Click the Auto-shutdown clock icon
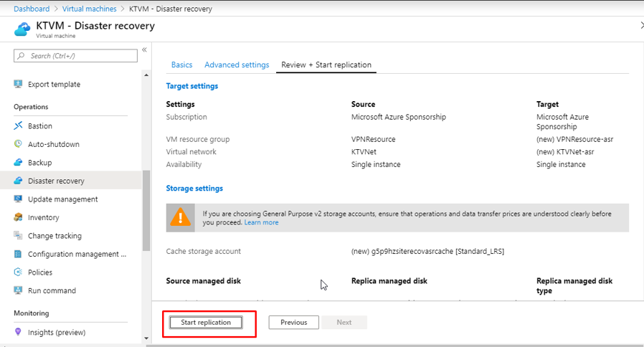This screenshot has height=347, width=644. click(18, 143)
